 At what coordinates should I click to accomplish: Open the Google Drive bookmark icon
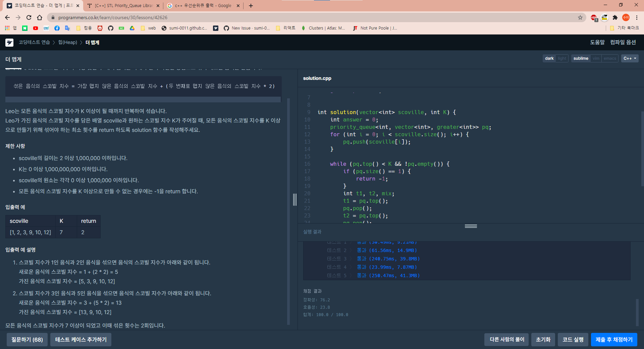pos(132,28)
